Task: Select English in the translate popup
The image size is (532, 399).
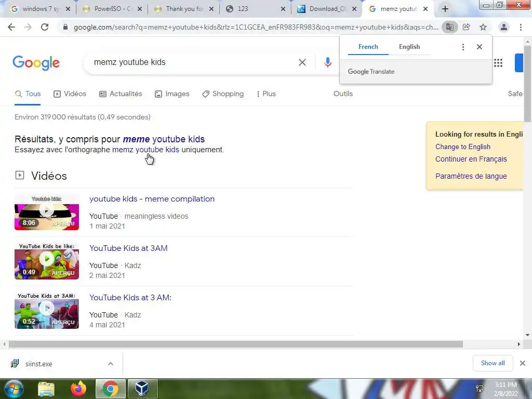Action: click(409, 47)
